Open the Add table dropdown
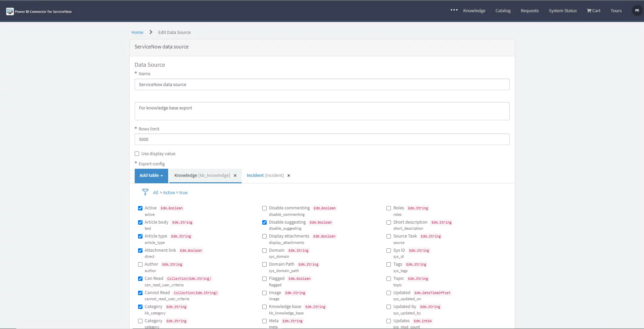 tap(151, 176)
